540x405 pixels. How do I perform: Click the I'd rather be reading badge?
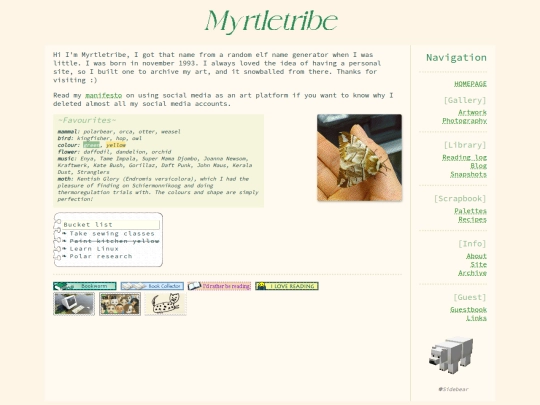[219, 286]
